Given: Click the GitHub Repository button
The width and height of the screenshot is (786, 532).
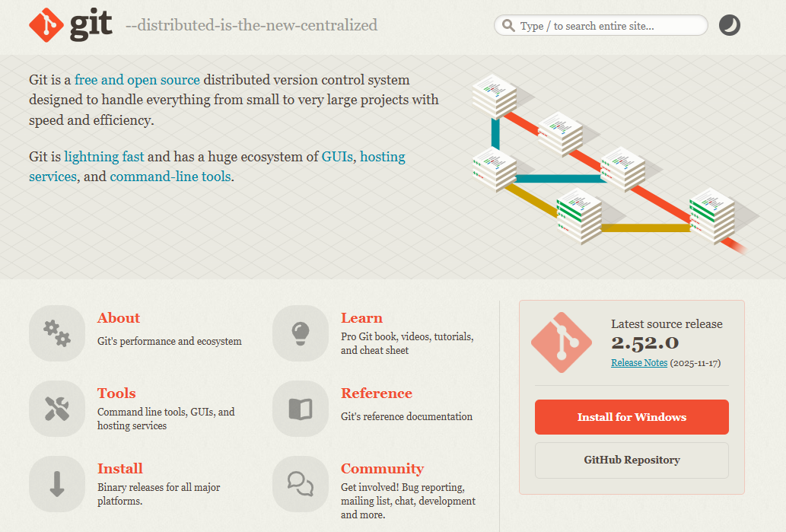Looking at the screenshot, I should (x=632, y=460).
